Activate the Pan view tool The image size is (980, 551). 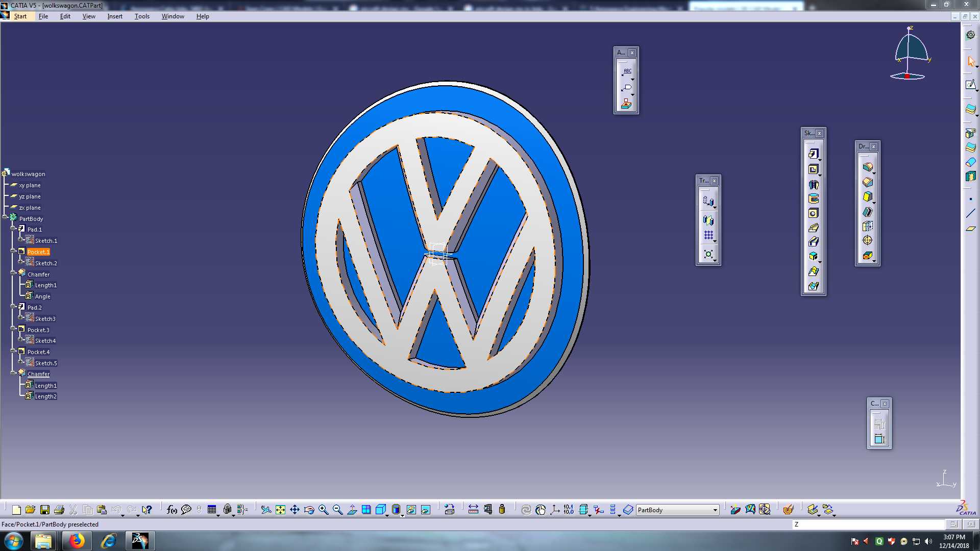(x=295, y=510)
